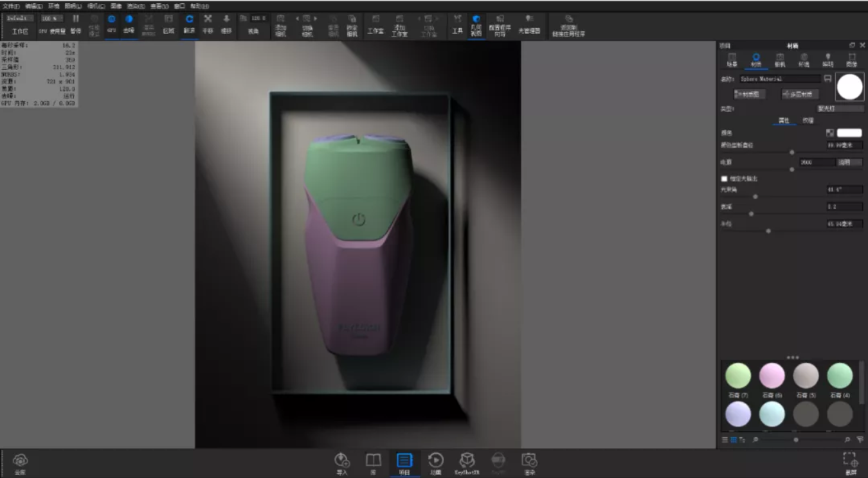Open the 工具 (Tools) toolbar item
The height and width of the screenshot is (478, 868).
[457, 23]
